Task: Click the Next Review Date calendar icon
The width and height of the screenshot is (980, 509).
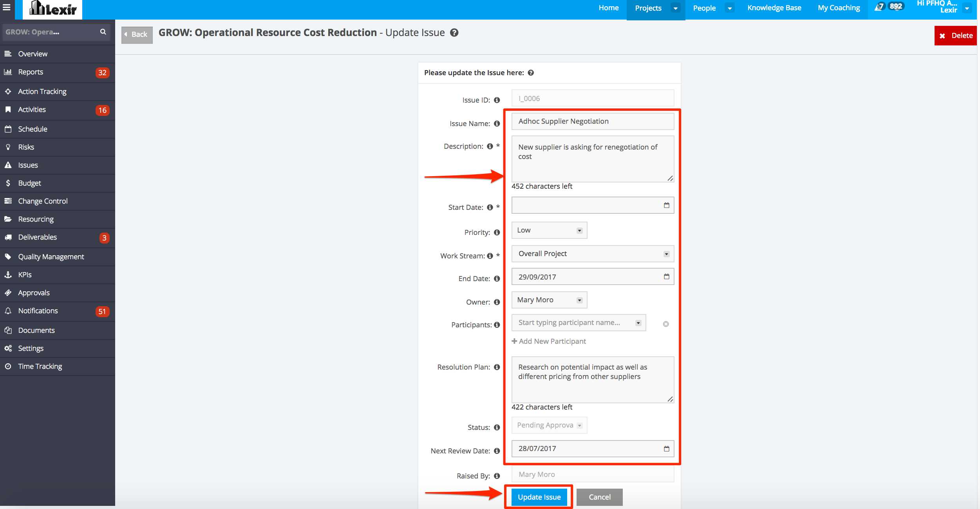Action: pyautogui.click(x=666, y=449)
